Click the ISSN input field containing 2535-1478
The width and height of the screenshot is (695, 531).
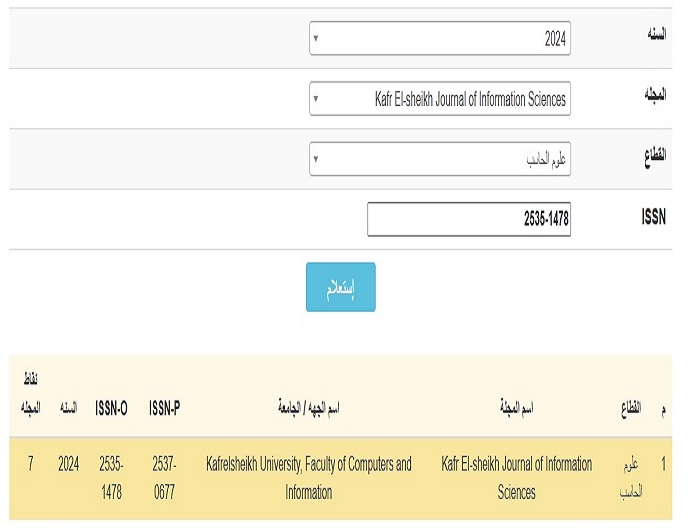468,219
